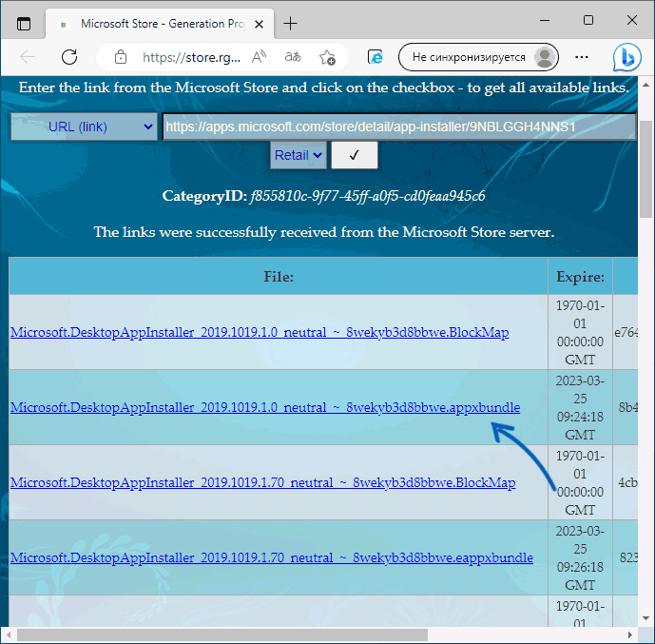Activate the Read aloud icon
This screenshot has height=644, width=655.
(259, 57)
